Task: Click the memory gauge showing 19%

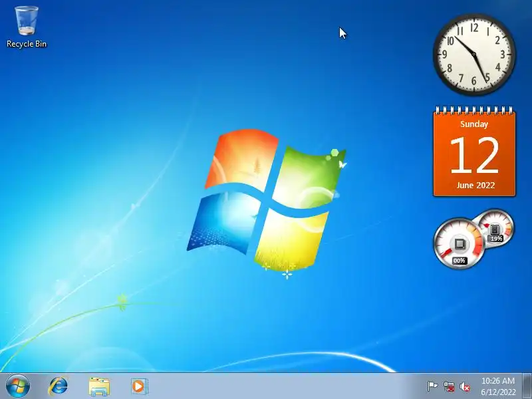Action: click(x=496, y=227)
